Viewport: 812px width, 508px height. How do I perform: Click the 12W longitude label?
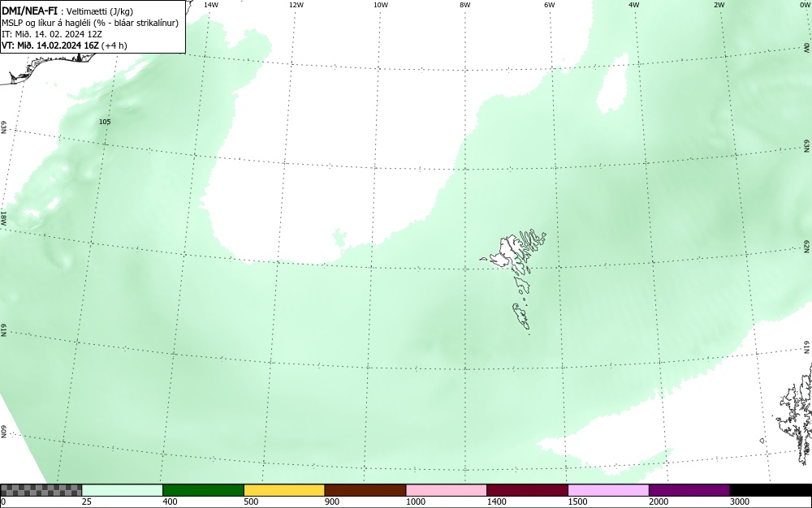pyautogui.click(x=296, y=5)
